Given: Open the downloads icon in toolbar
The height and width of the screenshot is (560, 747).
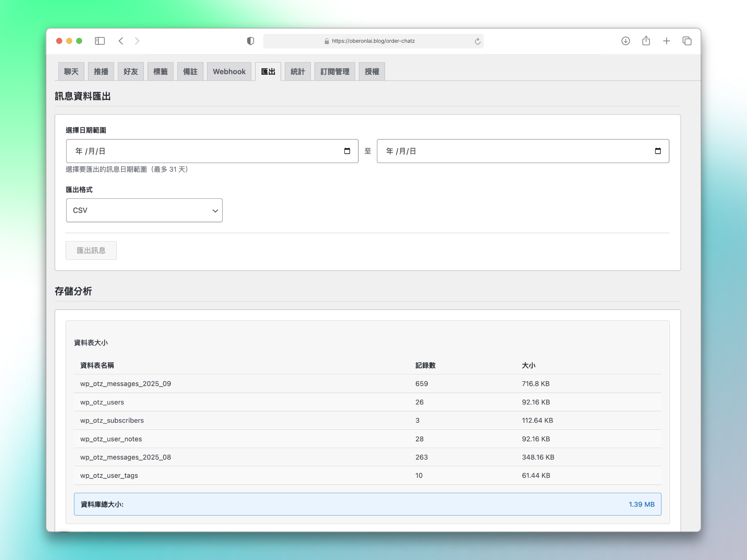Looking at the screenshot, I should tap(626, 41).
